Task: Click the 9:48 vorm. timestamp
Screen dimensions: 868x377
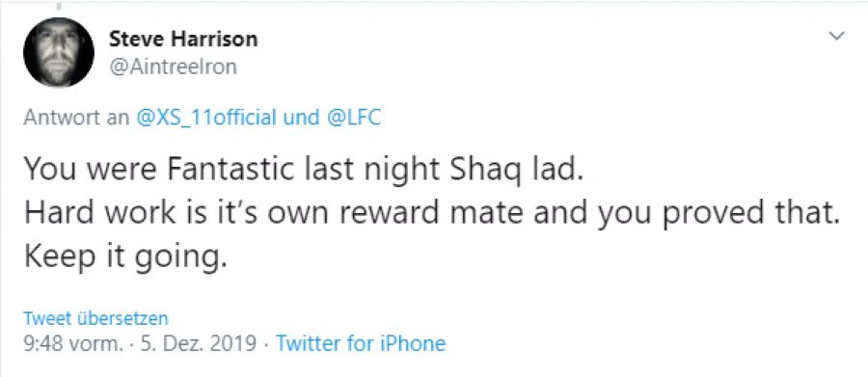Action: (74, 344)
